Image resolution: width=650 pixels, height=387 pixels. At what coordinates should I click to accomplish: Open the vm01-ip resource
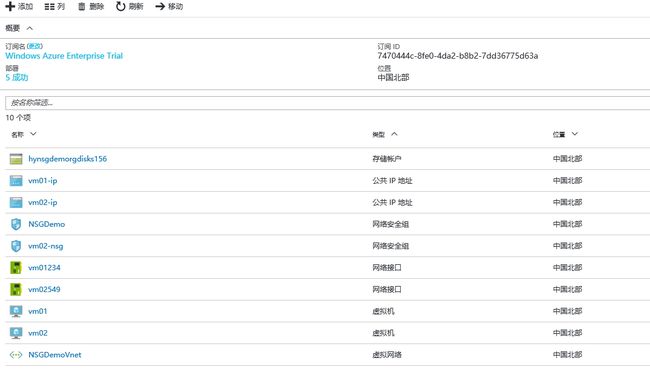(43, 181)
